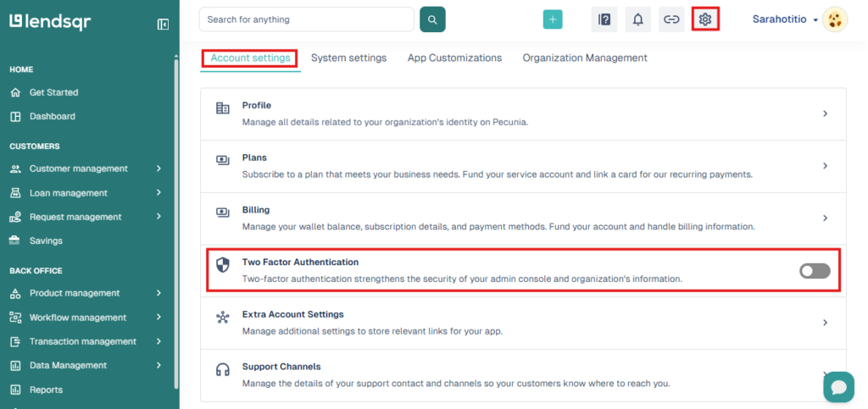The height and width of the screenshot is (409, 868).
Task: Open the chat support bubble
Action: pyautogui.click(x=838, y=388)
